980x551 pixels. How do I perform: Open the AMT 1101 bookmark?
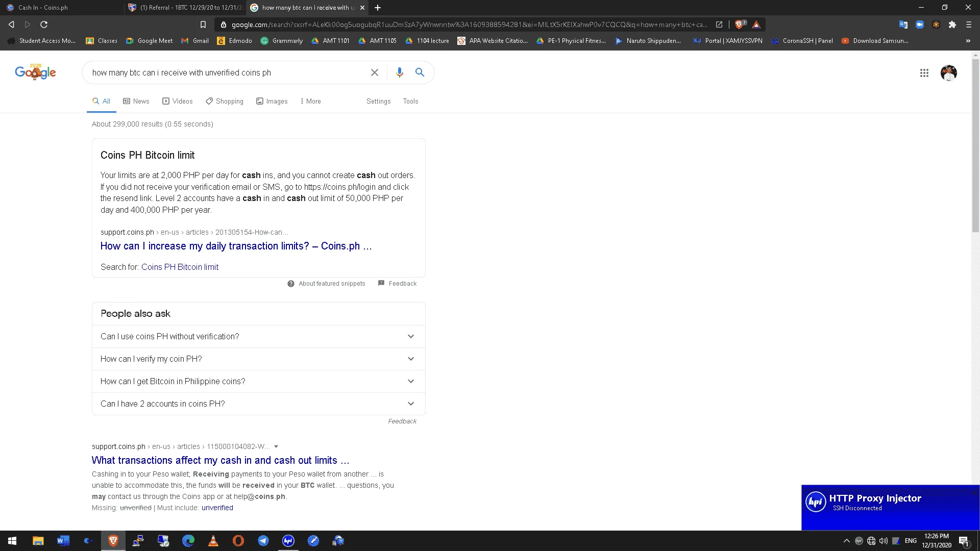pos(330,41)
